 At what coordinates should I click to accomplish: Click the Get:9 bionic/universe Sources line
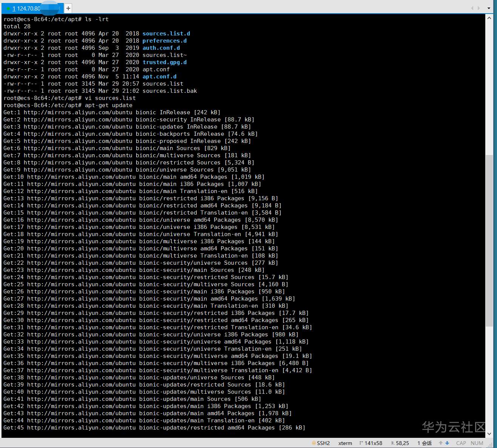pos(127,170)
